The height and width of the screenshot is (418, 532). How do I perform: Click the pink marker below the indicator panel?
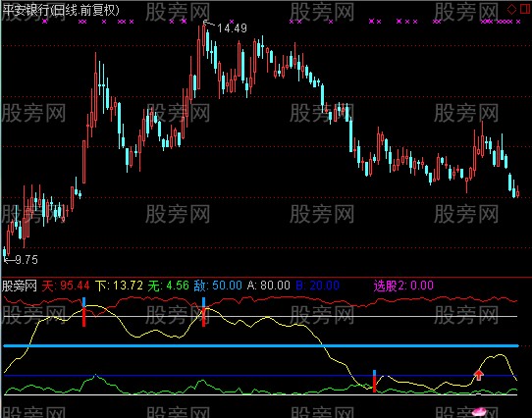tap(479, 412)
